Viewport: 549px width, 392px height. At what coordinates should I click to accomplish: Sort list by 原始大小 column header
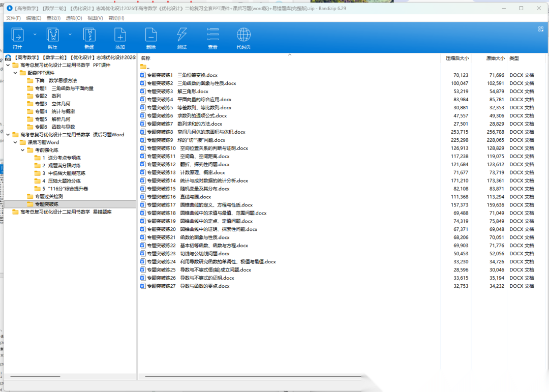point(495,58)
